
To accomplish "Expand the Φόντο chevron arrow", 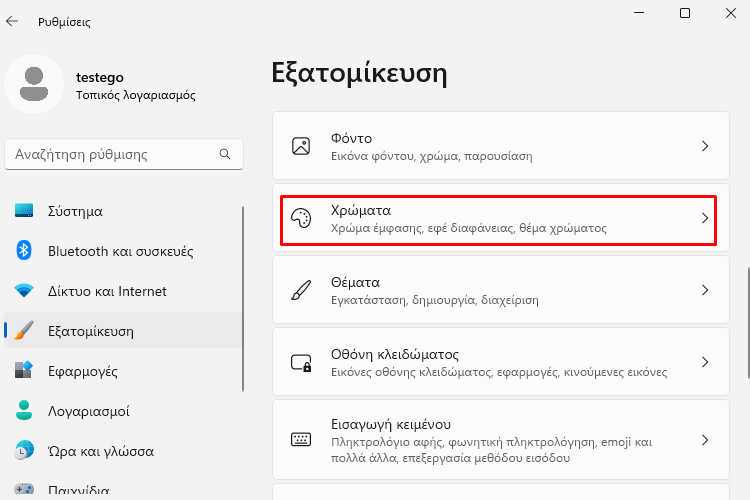I will tap(705, 146).
